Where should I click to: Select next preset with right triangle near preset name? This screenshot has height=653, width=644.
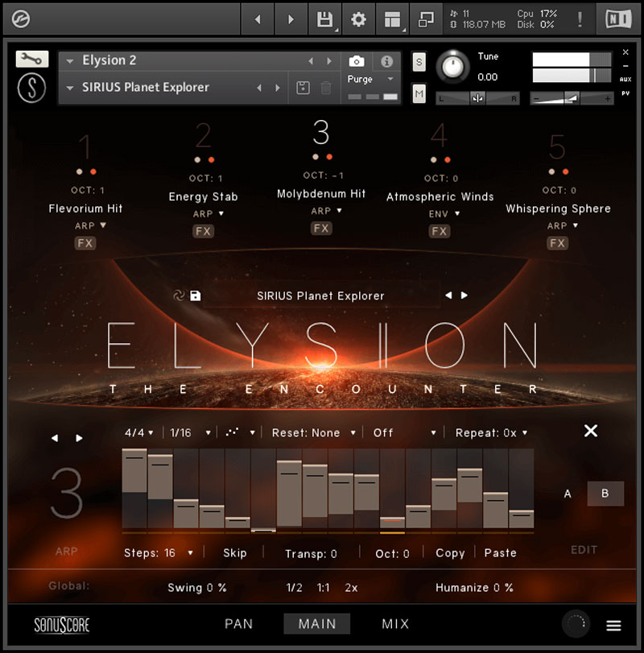tap(464, 296)
